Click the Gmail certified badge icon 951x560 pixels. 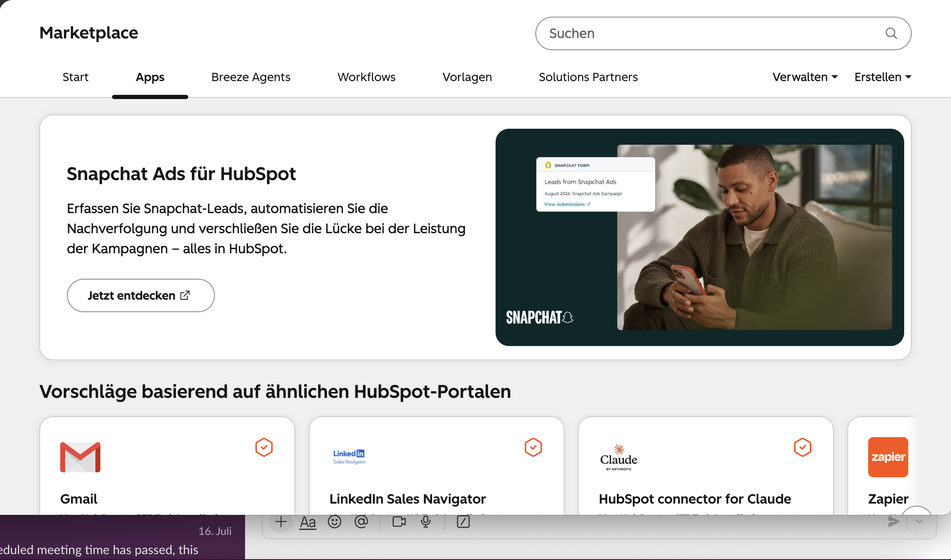(264, 447)
